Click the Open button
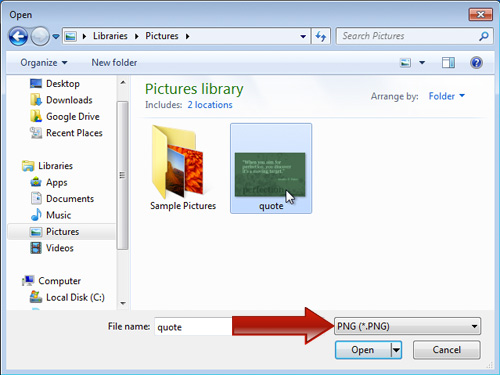Viewport: 500px width, 375px height. pyautogui.click(x=363, y=350)
